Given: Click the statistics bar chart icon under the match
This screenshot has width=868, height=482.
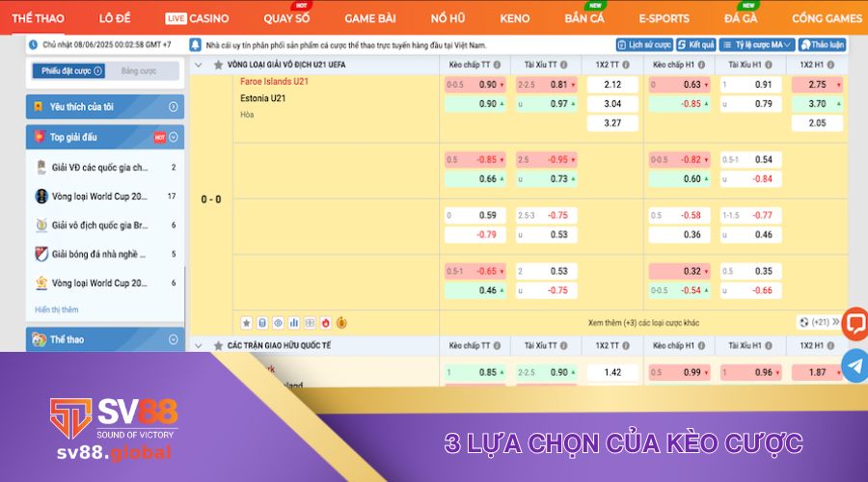Looking at the screenshot, I should coord(293,322).
